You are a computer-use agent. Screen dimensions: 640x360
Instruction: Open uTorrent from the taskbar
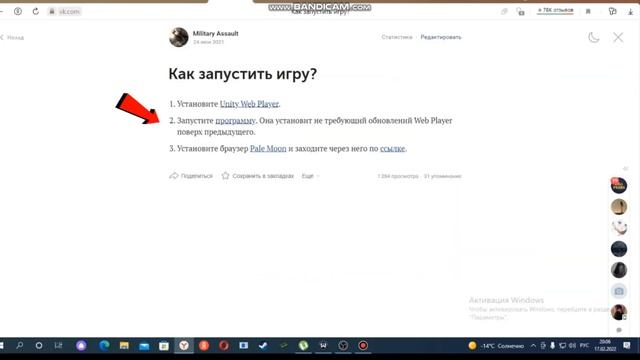point(303,346)
